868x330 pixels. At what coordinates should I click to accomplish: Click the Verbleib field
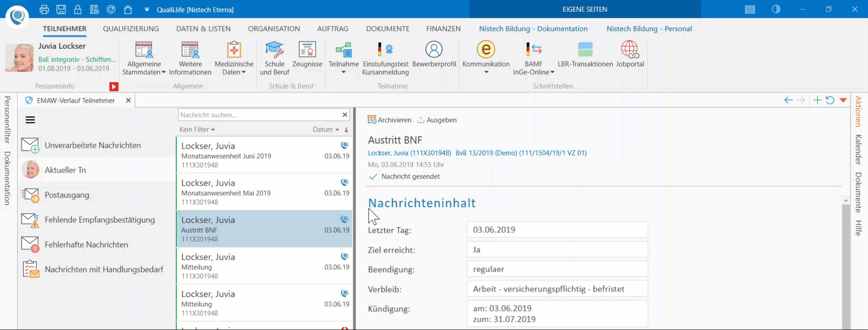557,289
